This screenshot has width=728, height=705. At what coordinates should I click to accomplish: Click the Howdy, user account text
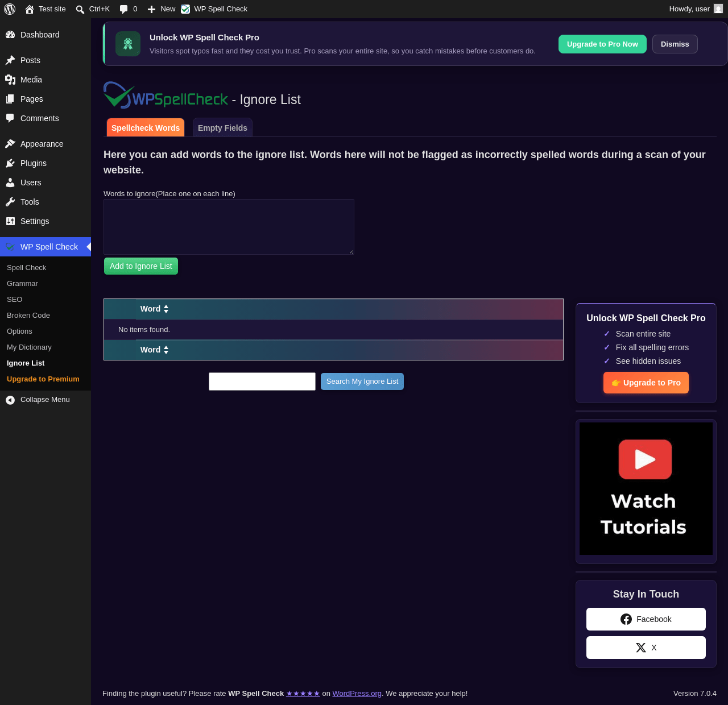coord(689,9)
